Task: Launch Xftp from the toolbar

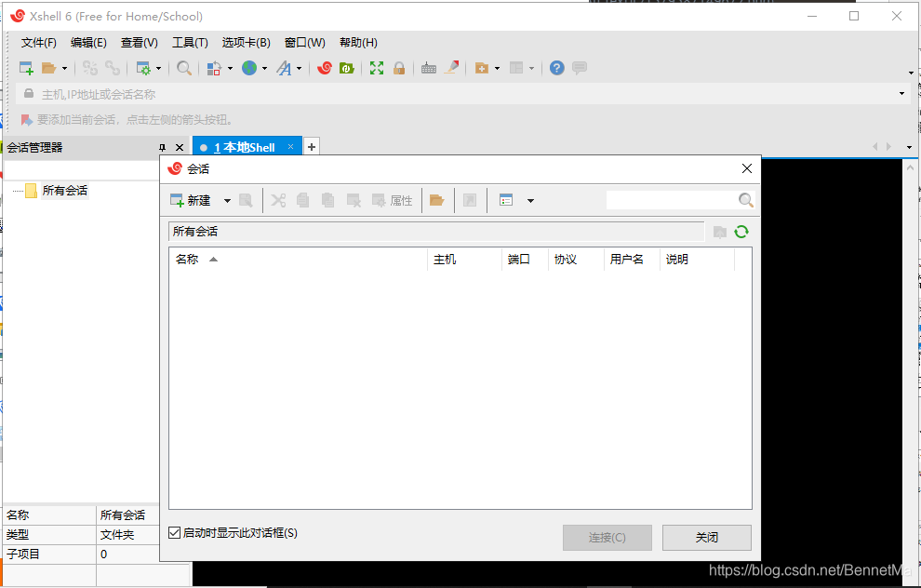Action: [346, 68]
